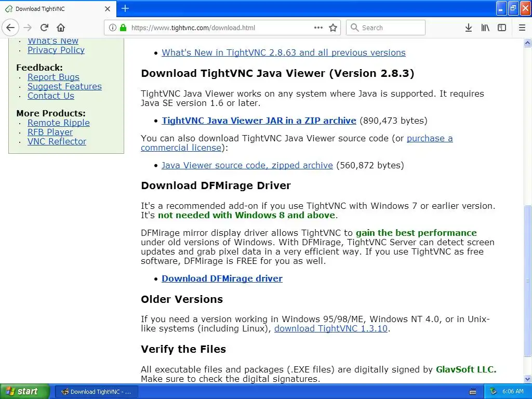Open the Suggest Features link

click(64, 87)
